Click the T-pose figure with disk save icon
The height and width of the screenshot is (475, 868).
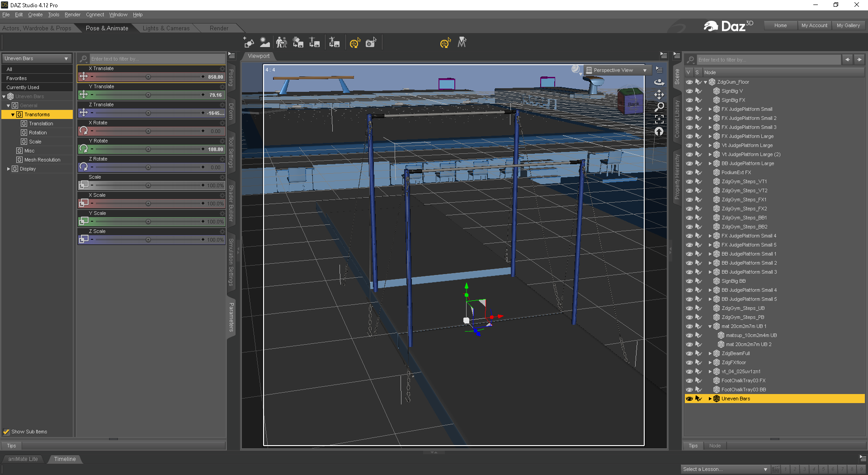[314, 43]
